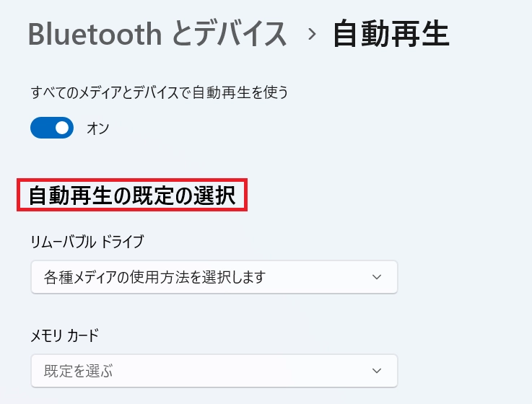Click the メモリ カード label
The image size is (532, 404).
coord(65,335)
